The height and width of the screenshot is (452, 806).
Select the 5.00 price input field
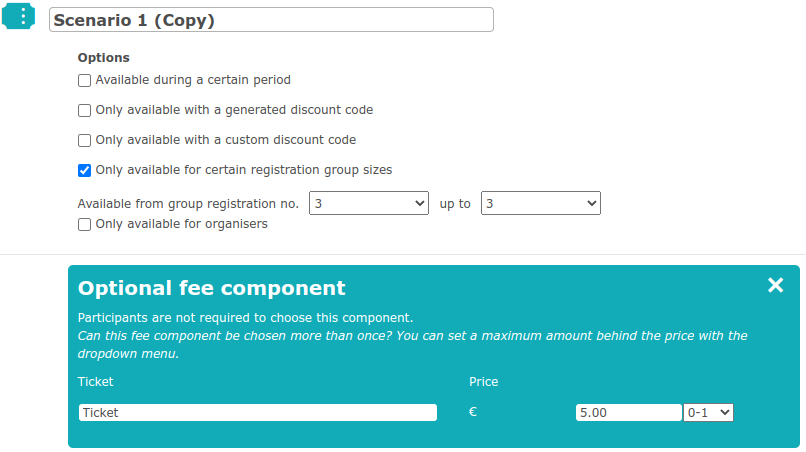pos(629,412)
